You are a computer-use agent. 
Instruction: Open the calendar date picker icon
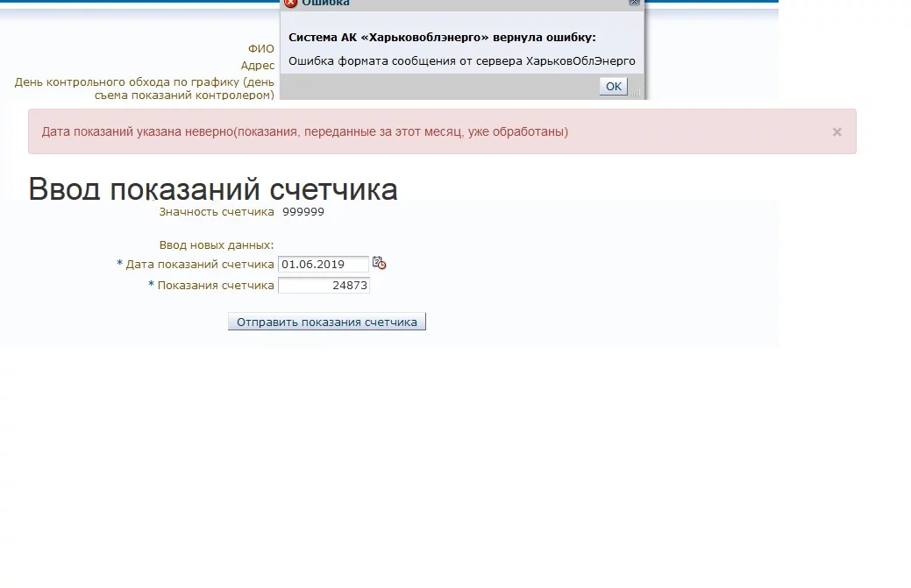click(x=380, y=263)
